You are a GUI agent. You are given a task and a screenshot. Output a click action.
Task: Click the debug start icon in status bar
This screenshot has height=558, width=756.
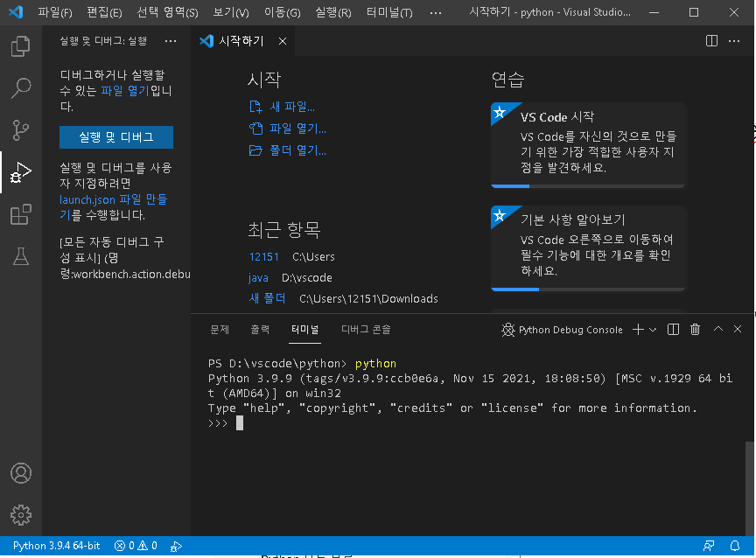click(176, 546)
